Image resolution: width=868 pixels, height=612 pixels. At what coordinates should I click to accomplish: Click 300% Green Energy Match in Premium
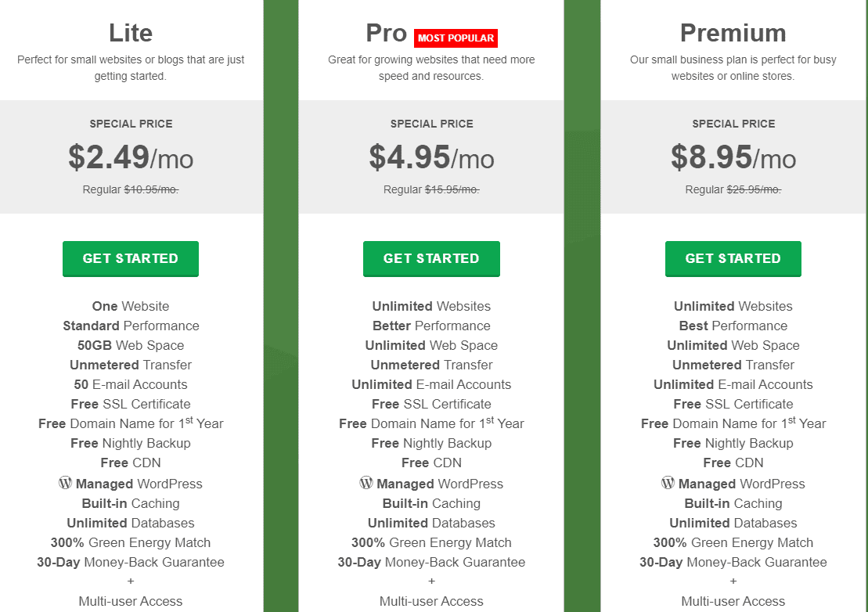coord(733,543)
